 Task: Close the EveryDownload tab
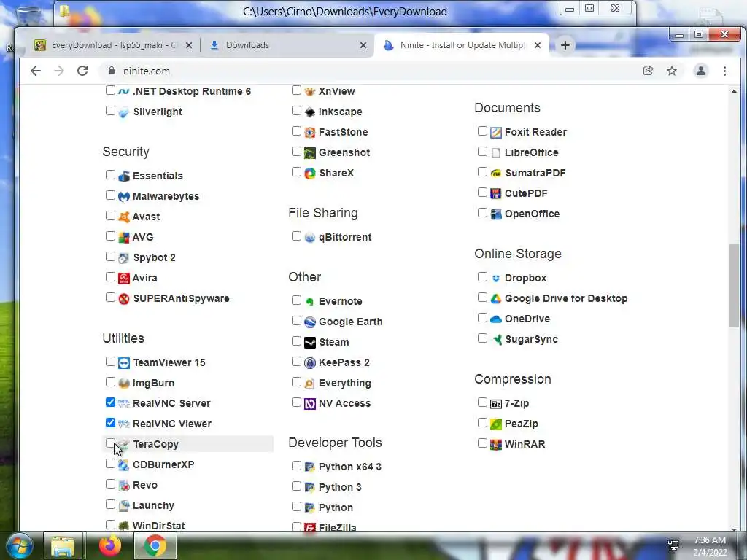click(x=189, y=45)
